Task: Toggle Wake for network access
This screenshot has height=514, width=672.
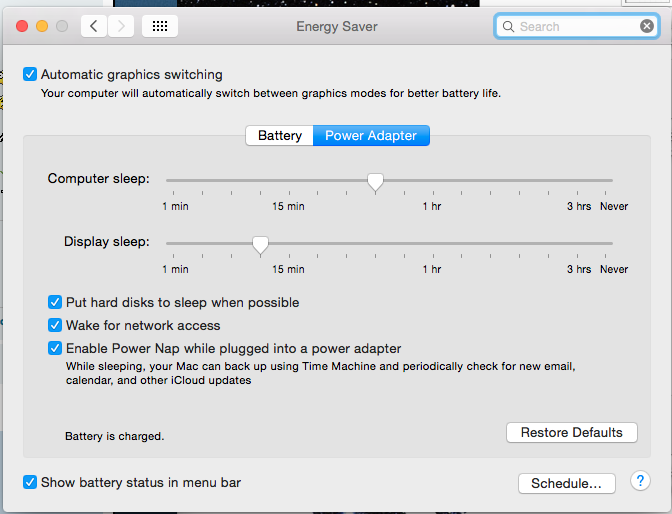Action: click(55, 325)
